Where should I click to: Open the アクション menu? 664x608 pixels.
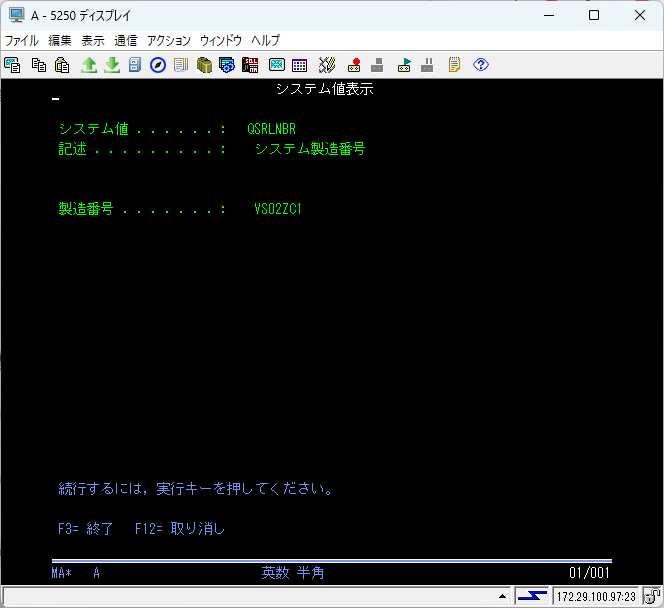click(x=169, y=41)
